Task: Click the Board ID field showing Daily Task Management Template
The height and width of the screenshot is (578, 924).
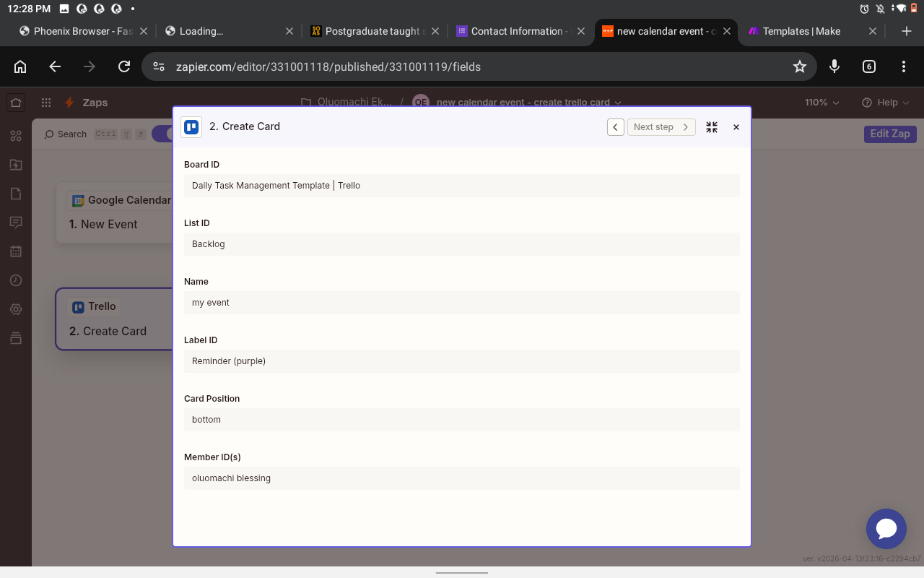Action: [462, 186]
